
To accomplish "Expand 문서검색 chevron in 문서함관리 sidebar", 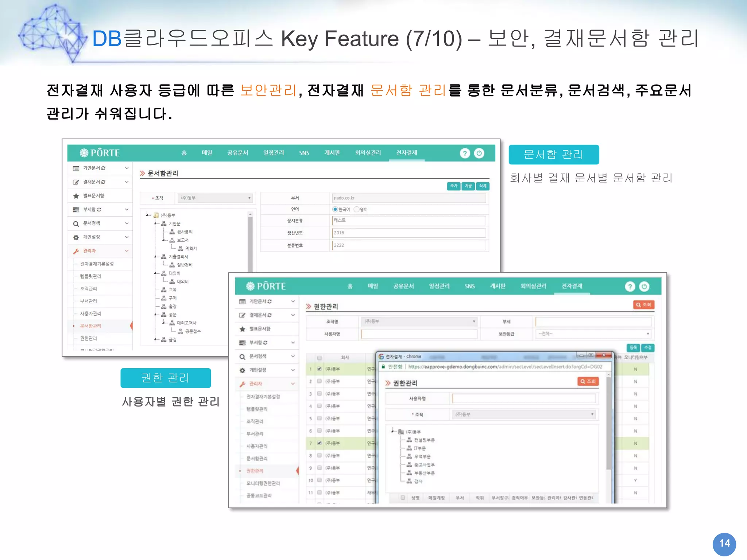I will click(127, 223).
